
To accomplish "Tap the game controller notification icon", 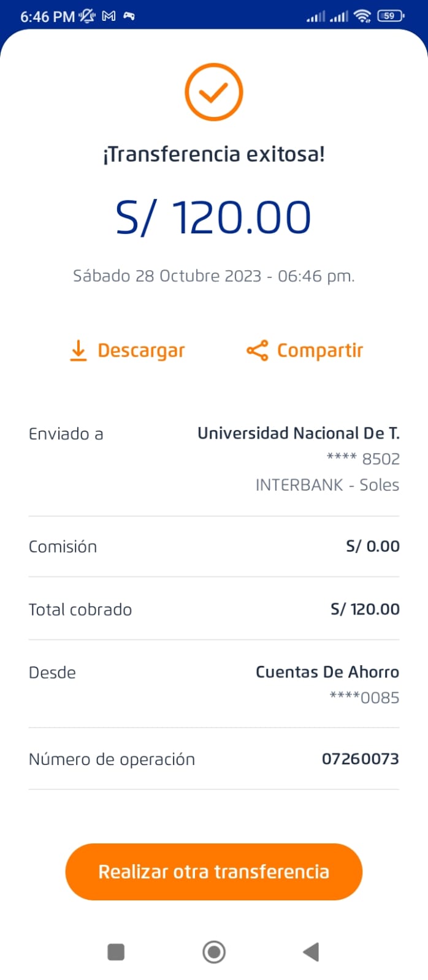I will [x=129, y=17].
